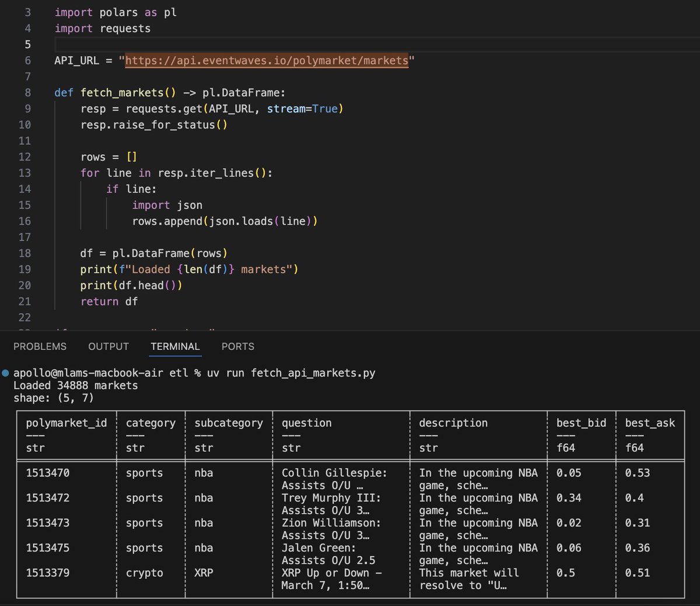Click the 'import requests' line
Image resolution: width=700 pixels, height=606 pixels.
(103, 29)
